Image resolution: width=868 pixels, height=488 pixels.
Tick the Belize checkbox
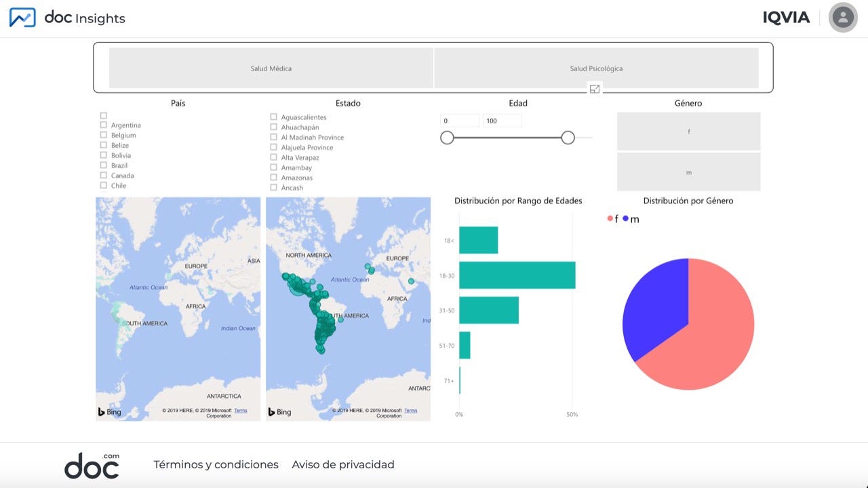104,145
